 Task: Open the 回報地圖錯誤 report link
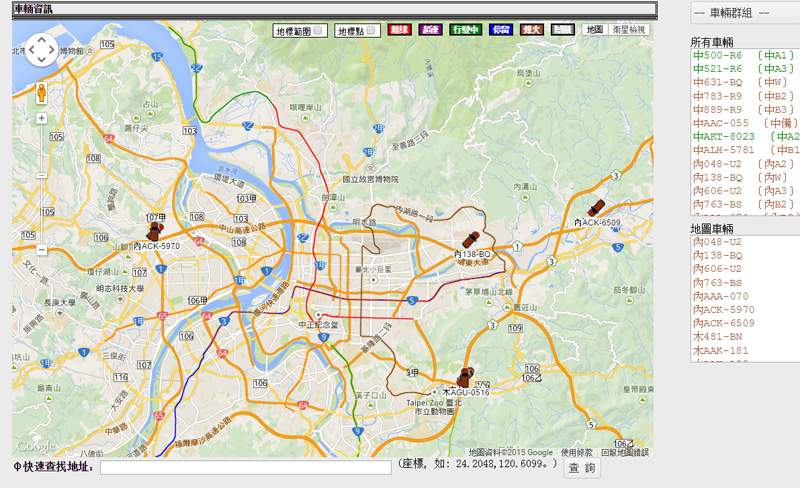click(625, 452)
